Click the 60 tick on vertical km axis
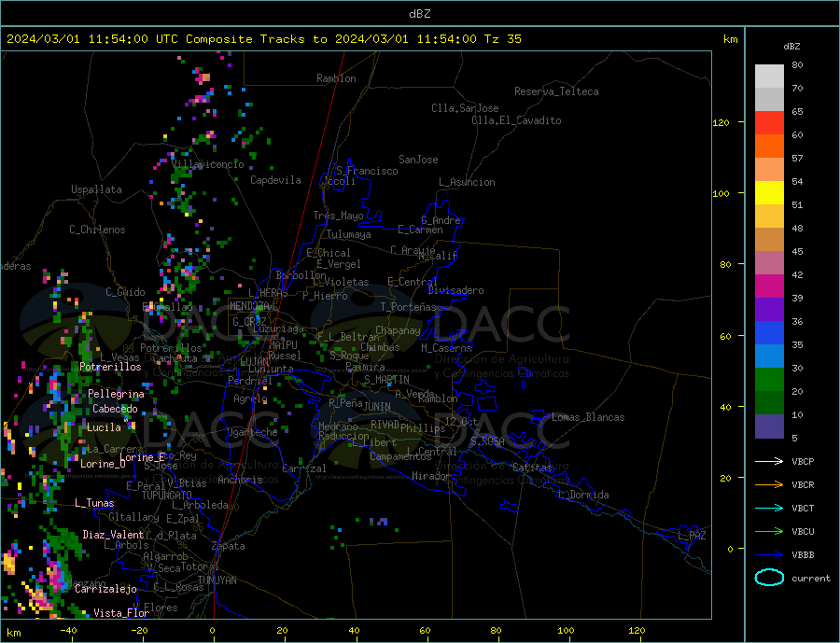840x643 pixels. click(725, 337)
